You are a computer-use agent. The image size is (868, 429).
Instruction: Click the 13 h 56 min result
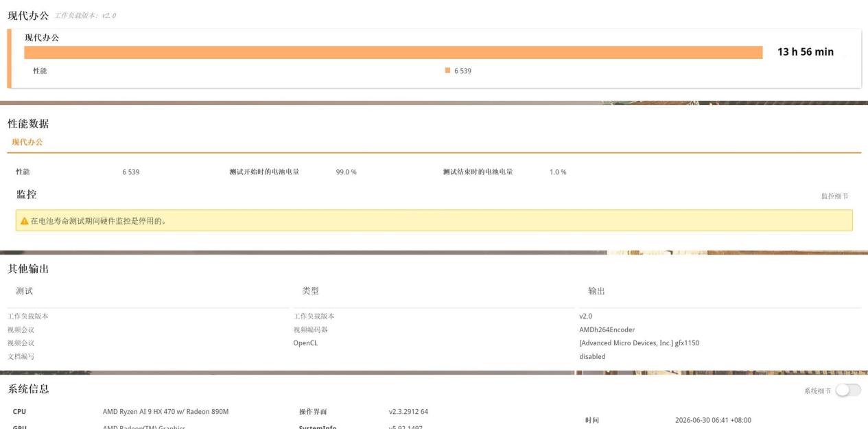point(806,52)
